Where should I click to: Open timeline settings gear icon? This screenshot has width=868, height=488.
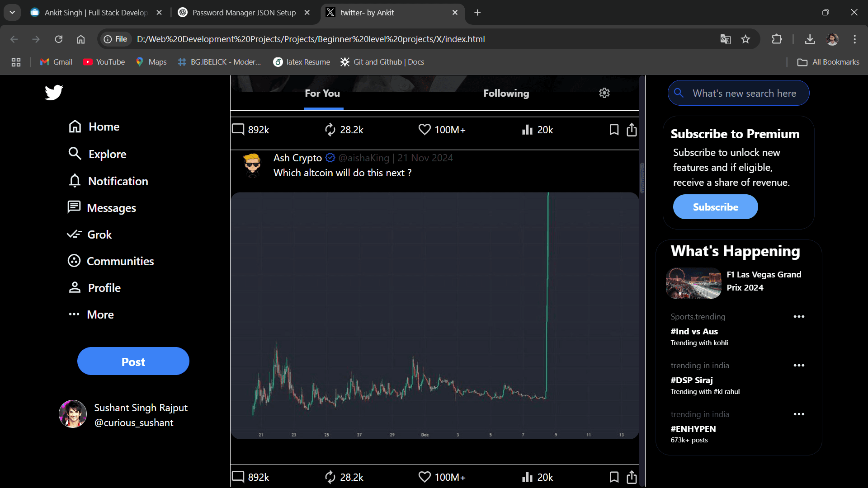coord(604,93)
